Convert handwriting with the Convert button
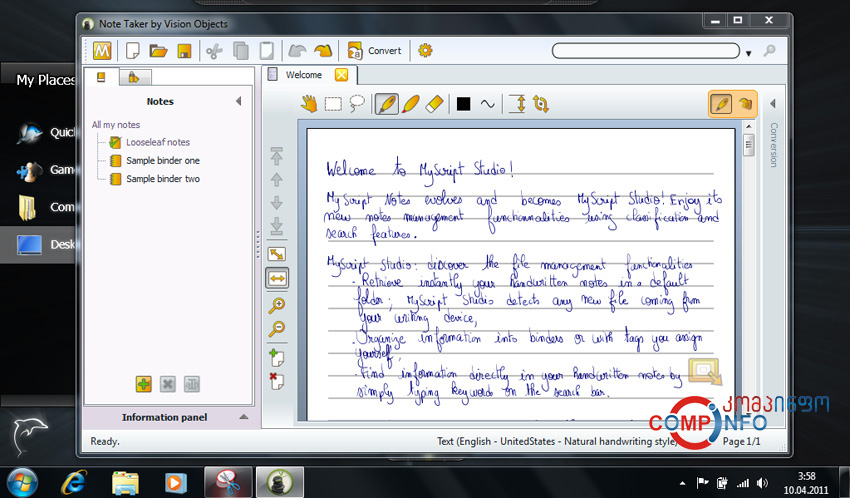This screenshot has height=498, width=850. click(x=374, y=51)
